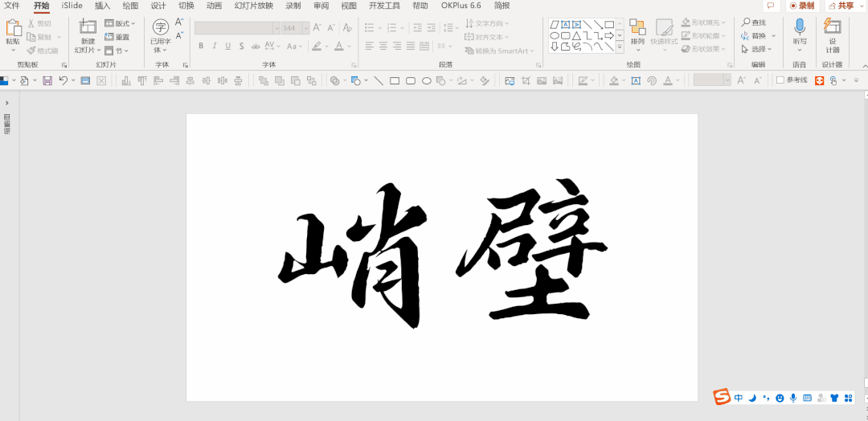Screen dimensions: 868x421
Task: Click the Convert to SmartArt (转换为 SmartArt) button
Action: coord(499,51)
